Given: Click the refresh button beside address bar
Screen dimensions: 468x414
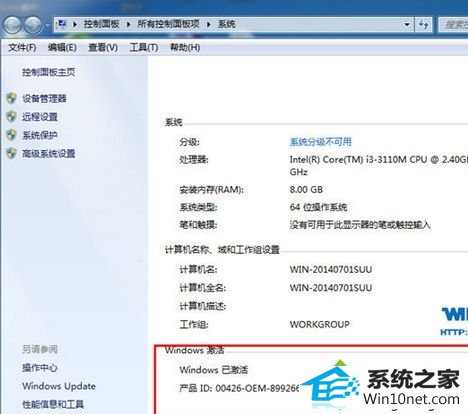Looking at the screenshot, I should [x=423, y=24].
